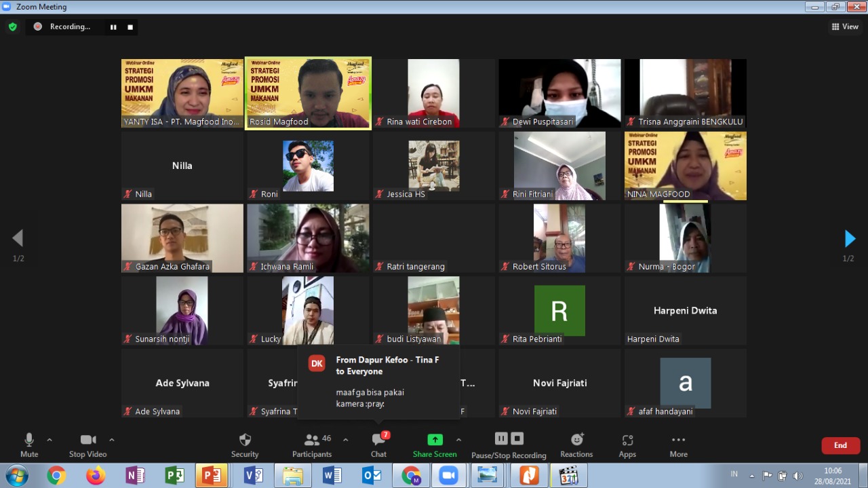The width and height of the screenshot is (868, 488).
Task: Click the More options icon
Action: 678,440
